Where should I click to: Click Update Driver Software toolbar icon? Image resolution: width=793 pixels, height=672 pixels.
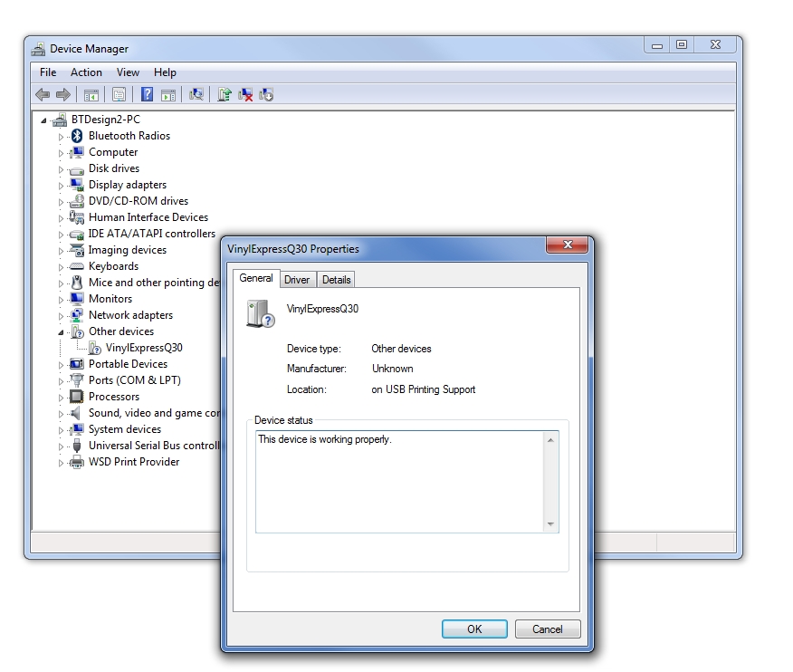click(224, 94)
